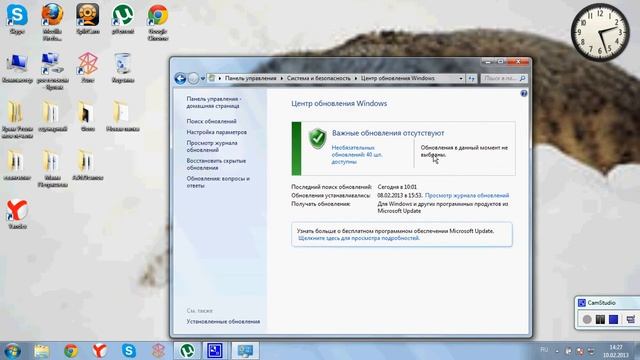Viewport: 640px width, 360px height.
Task: Click 'Важные обновления отсутствуют' heading text
Action: coord(388,133)
